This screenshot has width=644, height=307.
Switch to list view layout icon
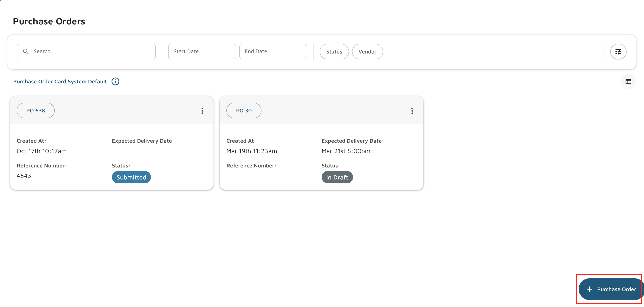click(x=628, y=81)
